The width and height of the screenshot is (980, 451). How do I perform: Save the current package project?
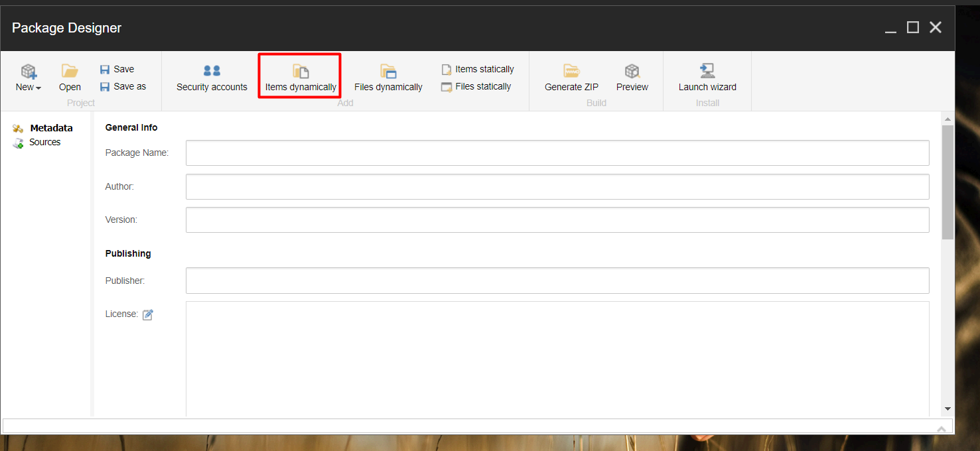pos(117,69)
